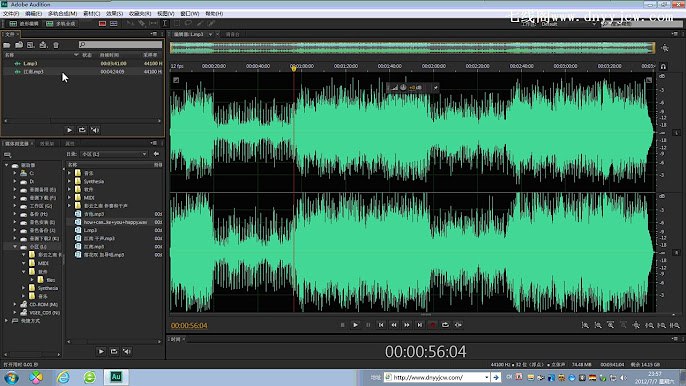Toggle auto-play in the Files panel
The height and width of the screenshot is (386, 686).
coord(95,130)
